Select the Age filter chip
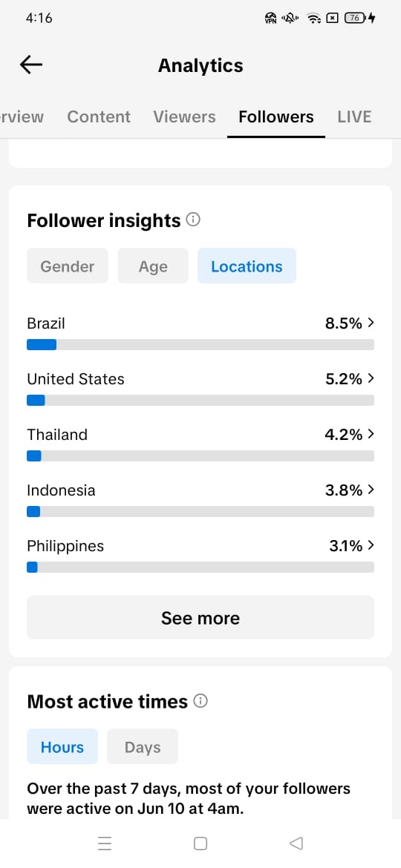 pyautogui.click(x=153, y=266)
